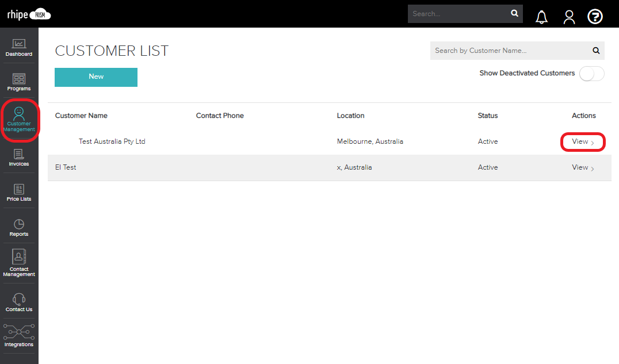619x364 pixels.
Task: Open Price Lists from the sidebar
Action: (19, 193)
